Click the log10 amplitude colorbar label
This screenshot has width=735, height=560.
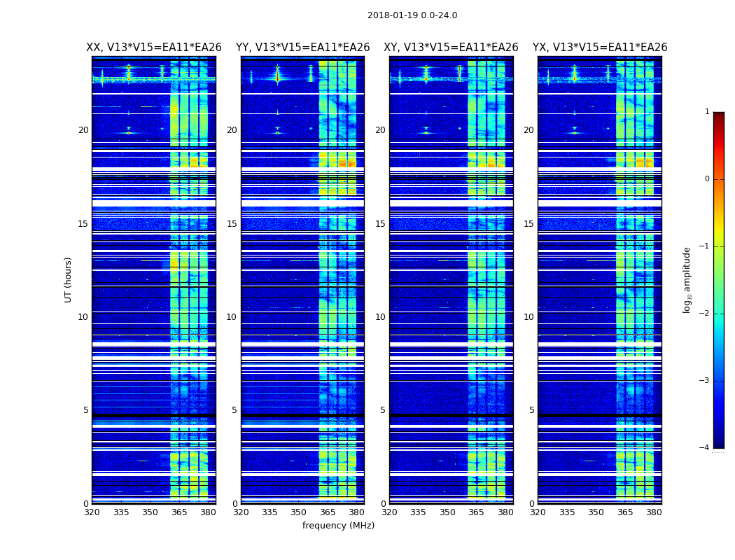click(687, 279)
